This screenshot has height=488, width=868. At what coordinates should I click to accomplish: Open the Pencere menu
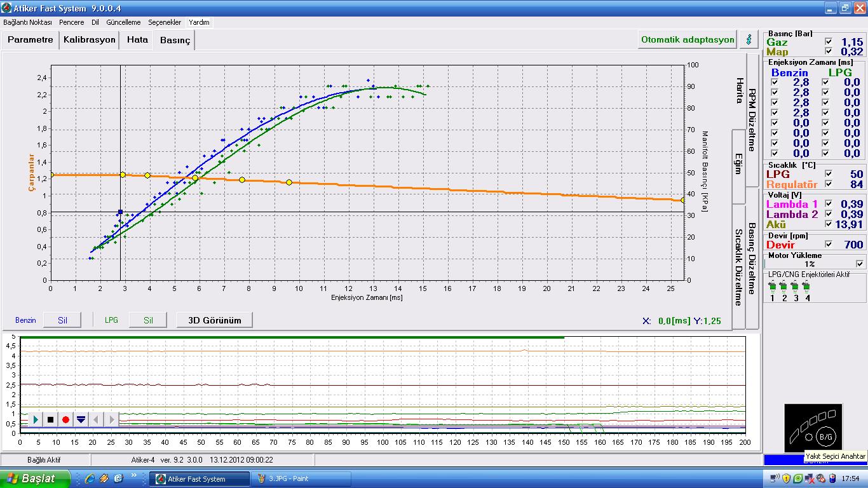tap(71, 22)
